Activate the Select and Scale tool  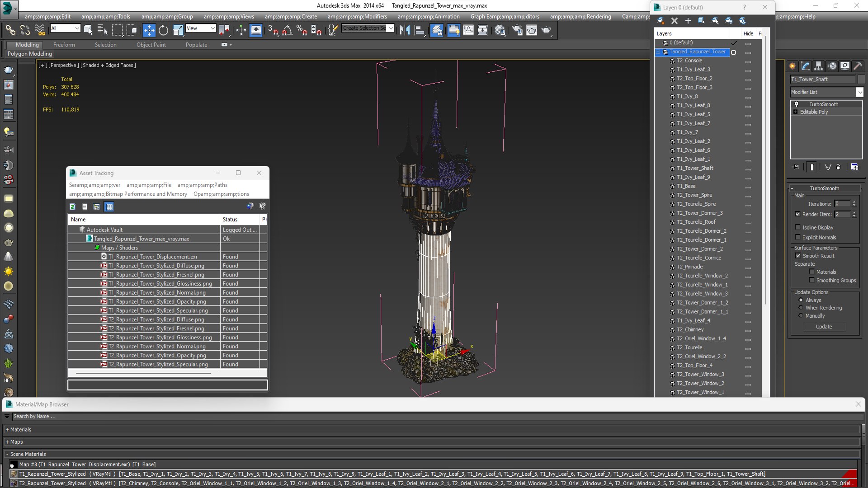(178, 30)
